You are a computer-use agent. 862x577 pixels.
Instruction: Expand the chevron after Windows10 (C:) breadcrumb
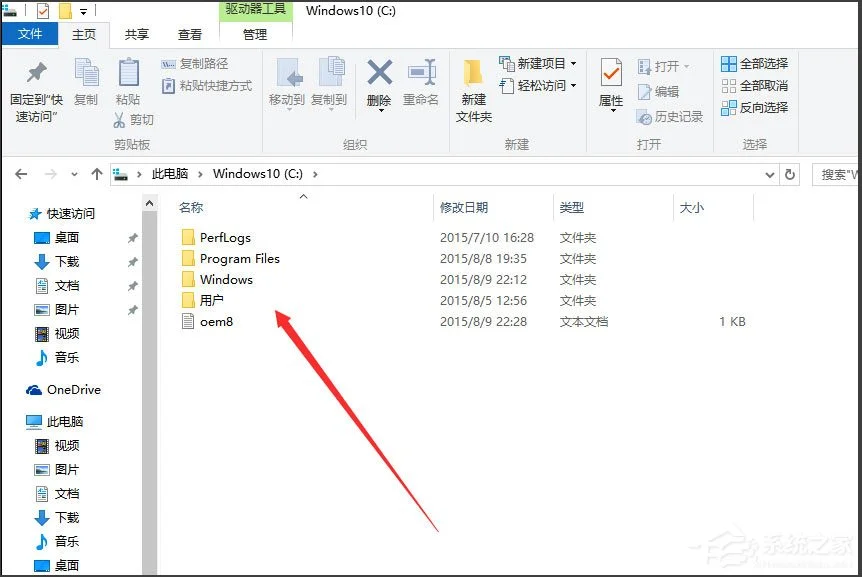pyautogui.click(x=315, y=174)
